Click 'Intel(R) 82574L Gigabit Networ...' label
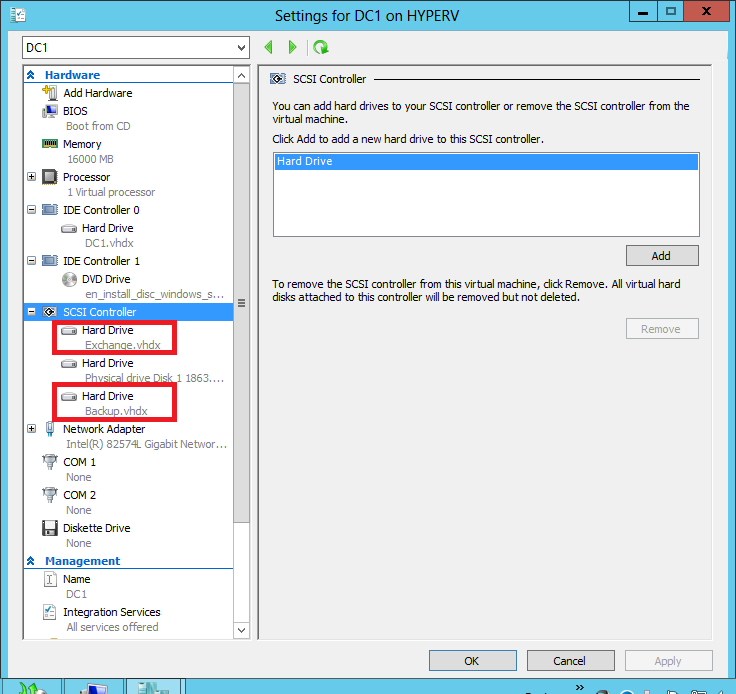This screenshot has height=694, width=736. [x=146, y=444]
